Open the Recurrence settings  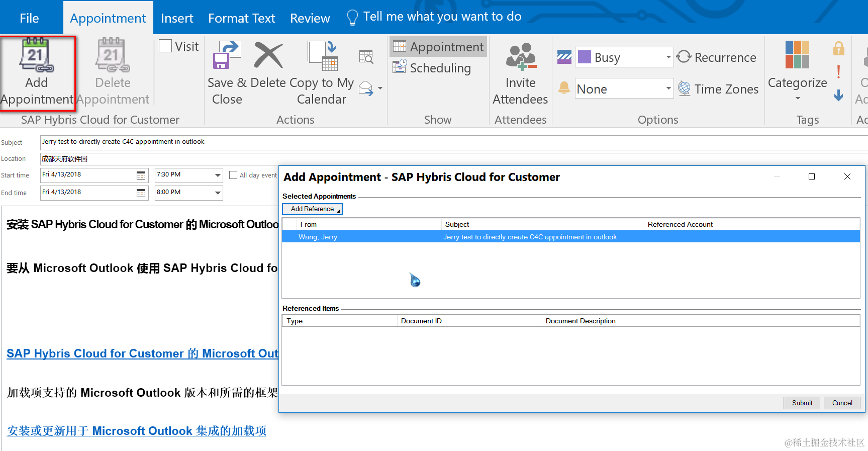pyautogui.click(x=716, y=57)
